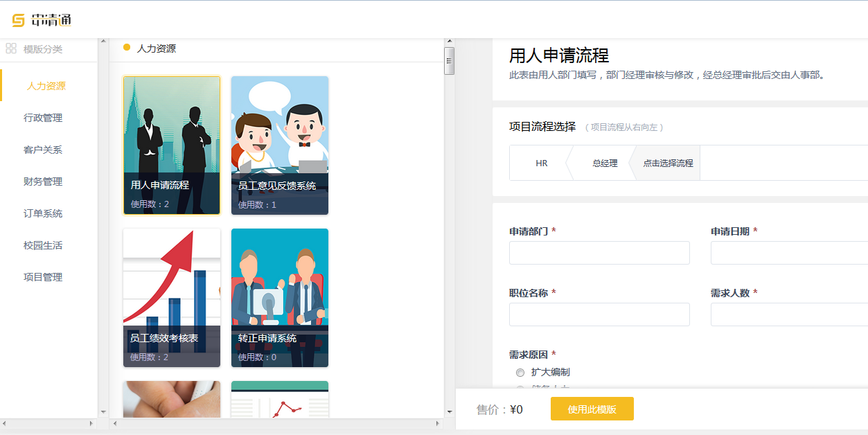Focus the 申请日期 input field

point(789,253)
